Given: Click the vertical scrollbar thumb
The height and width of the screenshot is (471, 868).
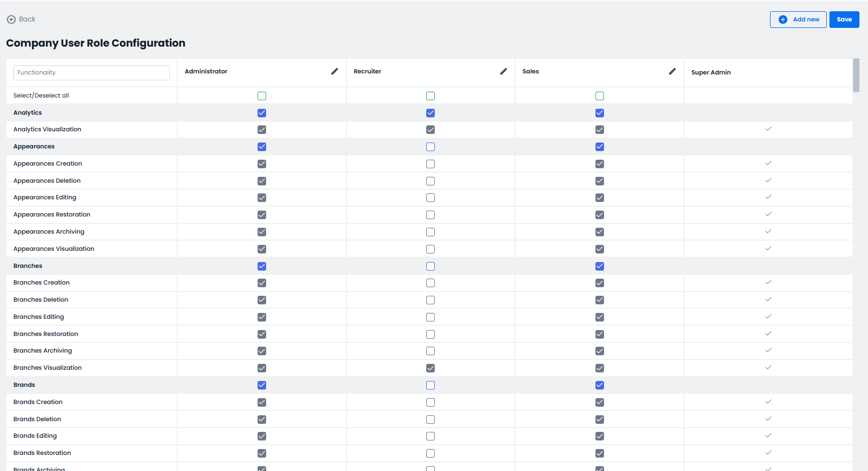Looking at the screenshot, I should pyautogui.click(x=856, y=75).
